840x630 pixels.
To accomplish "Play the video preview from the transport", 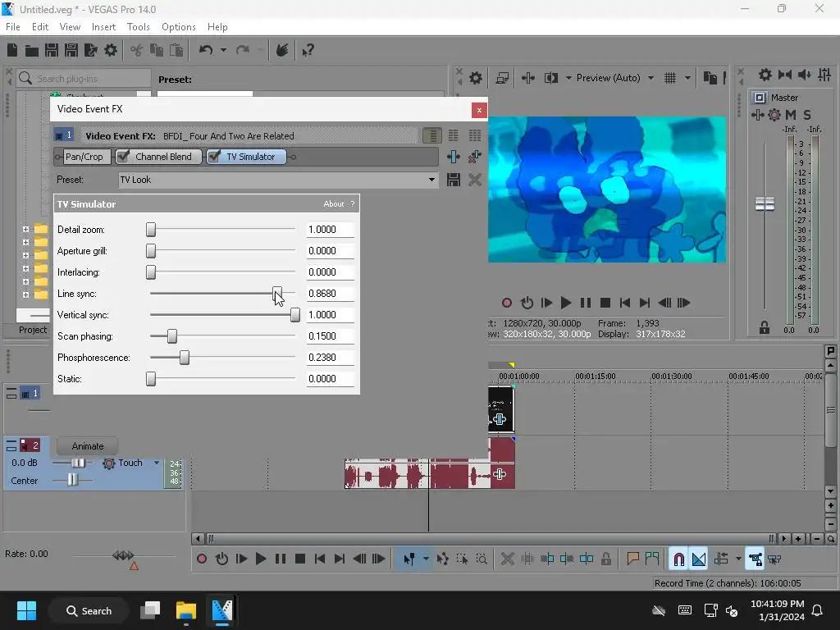I will [566, 303].
